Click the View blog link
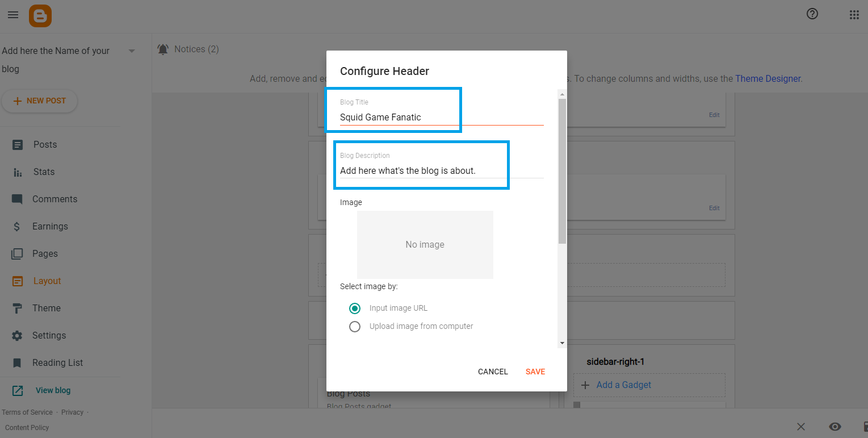This screenshot has height=438, width=868. (53, 391)
